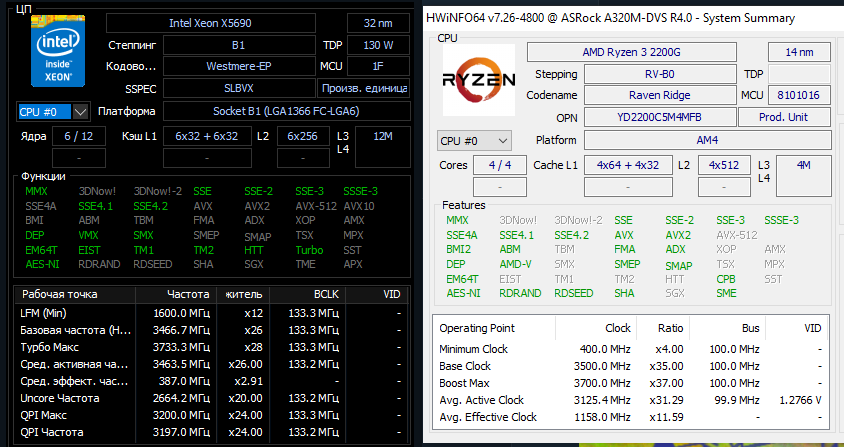Click the YD2200C5M4MFB OPN value

[x=660, y=117]
